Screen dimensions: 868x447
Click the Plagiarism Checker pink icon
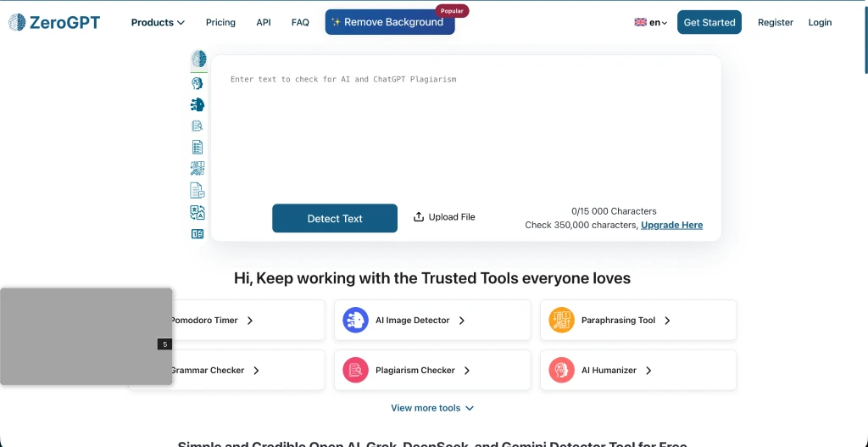(x=355, y=370)
